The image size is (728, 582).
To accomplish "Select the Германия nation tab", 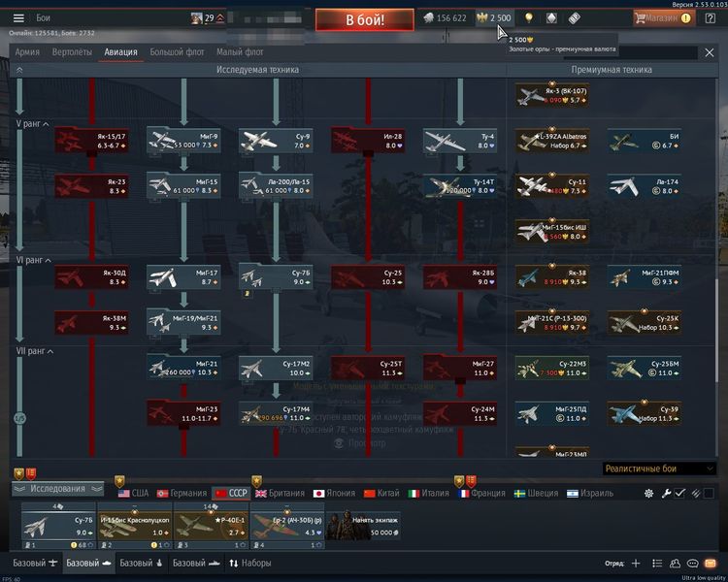I will point(182,493).
